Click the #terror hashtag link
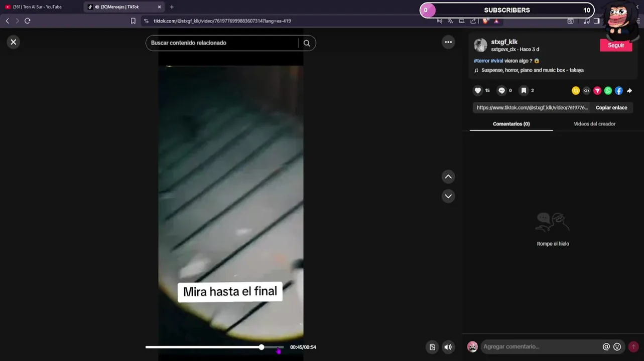Image resolution: width=644 pixels, height=361 pixels. tap(481, 61)
